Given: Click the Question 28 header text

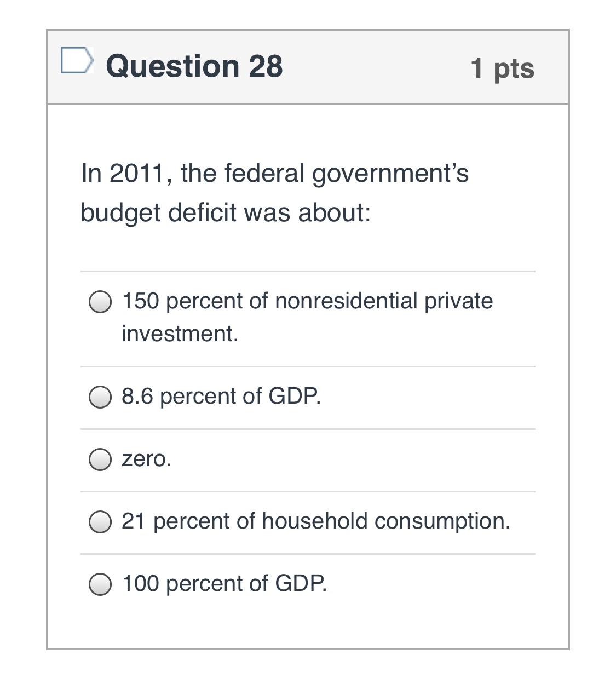Looking at the screenshot, I should click(x=194, y=66).
